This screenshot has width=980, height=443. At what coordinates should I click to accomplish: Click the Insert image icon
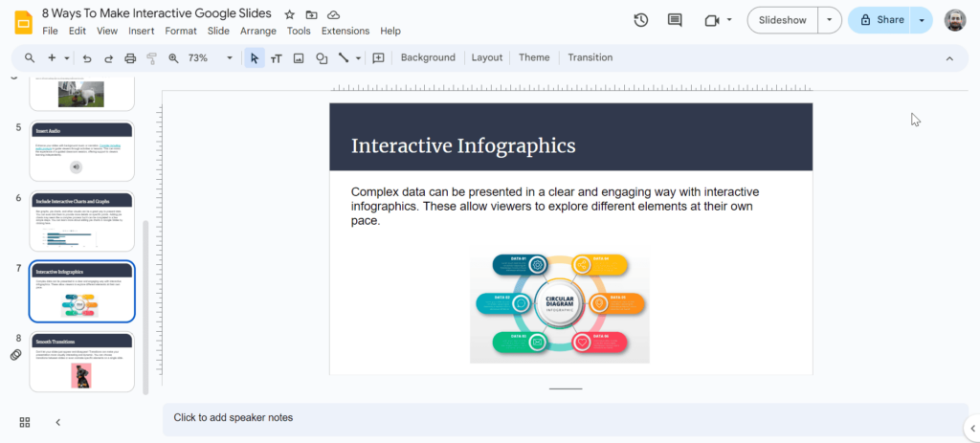[x=299, y=58]
